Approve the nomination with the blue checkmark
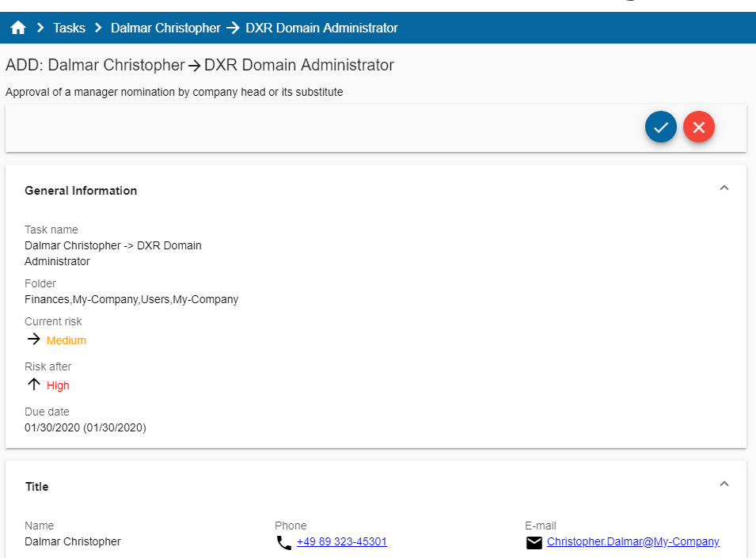The image size is (756, 558). point(660,127)
